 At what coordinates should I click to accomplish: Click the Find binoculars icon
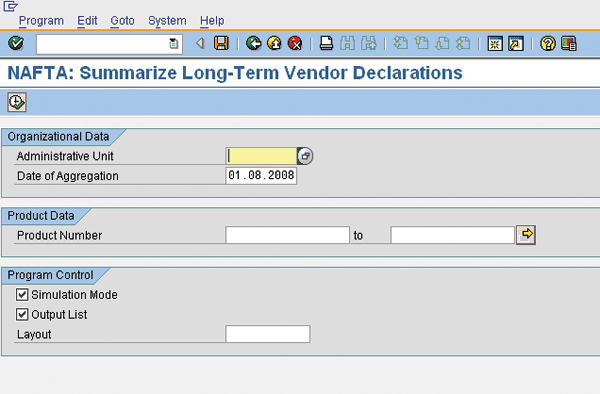(x=347, y=43)
